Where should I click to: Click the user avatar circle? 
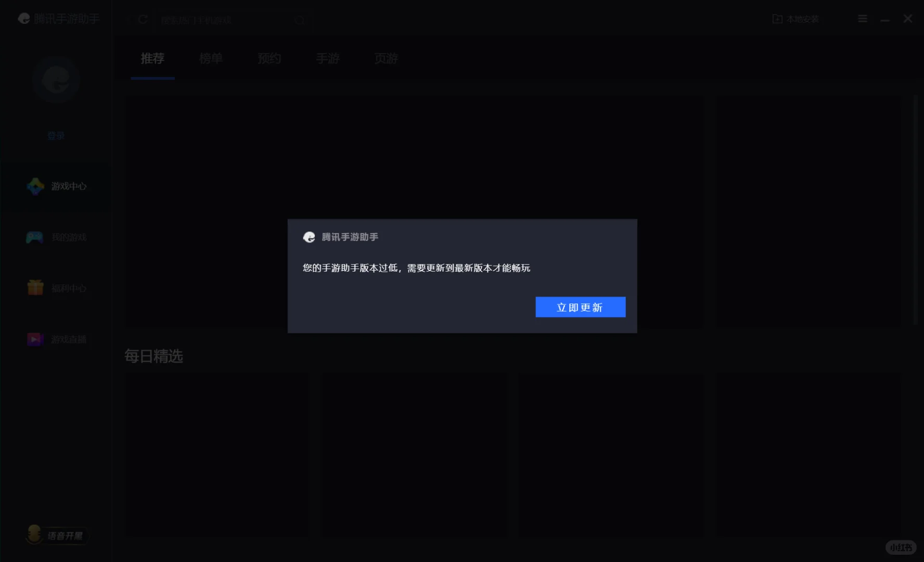click(x=56, y=80)
